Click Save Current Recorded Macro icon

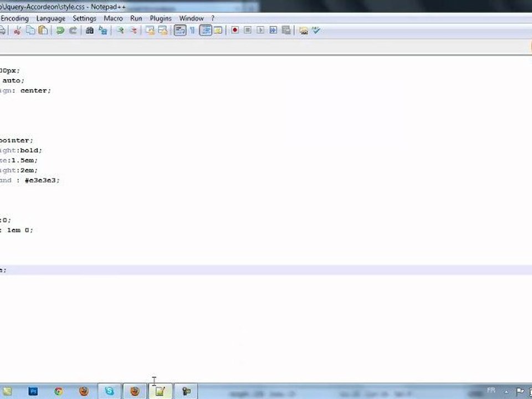point(286,30)
